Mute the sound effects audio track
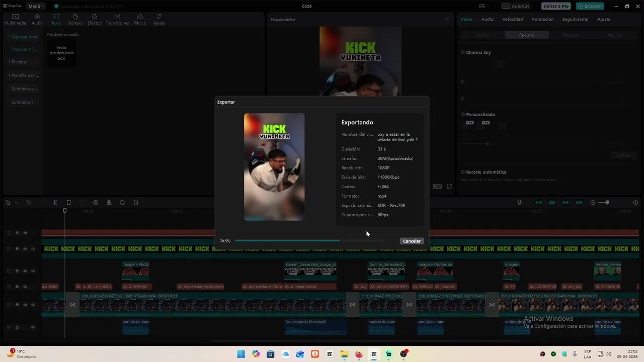Screen dimensions: 644x362 (33, 327)
